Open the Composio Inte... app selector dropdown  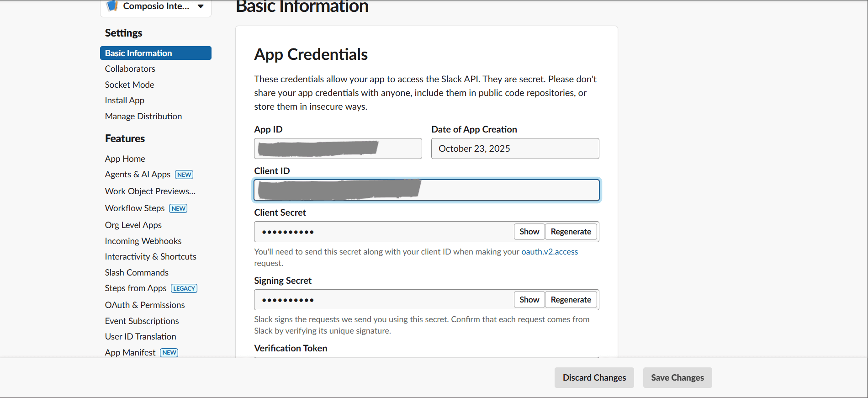(x=156, y=6)
